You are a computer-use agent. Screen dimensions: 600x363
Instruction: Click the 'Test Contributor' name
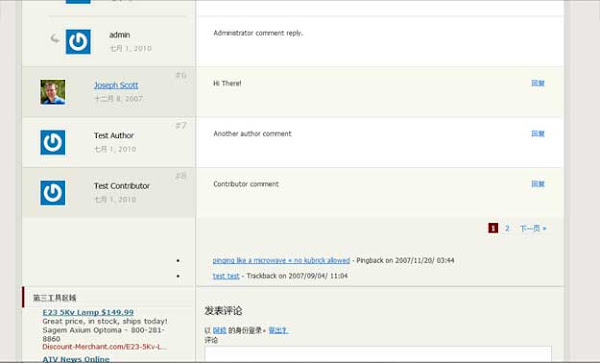(122, 186)
